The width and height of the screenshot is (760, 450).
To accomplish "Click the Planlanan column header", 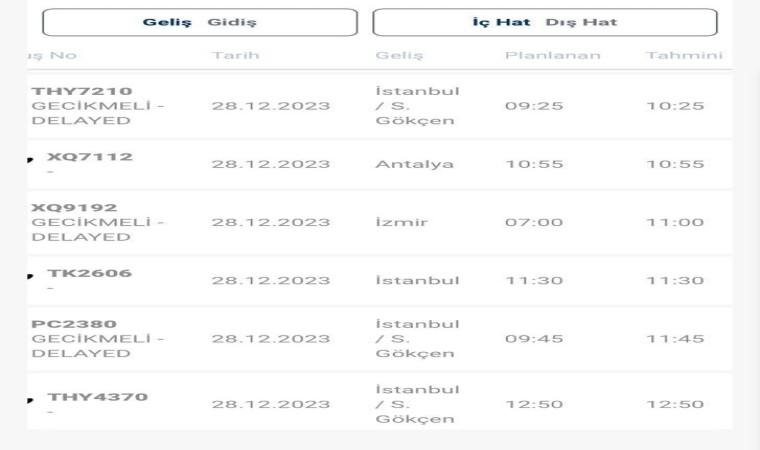I will coord(552,55).
